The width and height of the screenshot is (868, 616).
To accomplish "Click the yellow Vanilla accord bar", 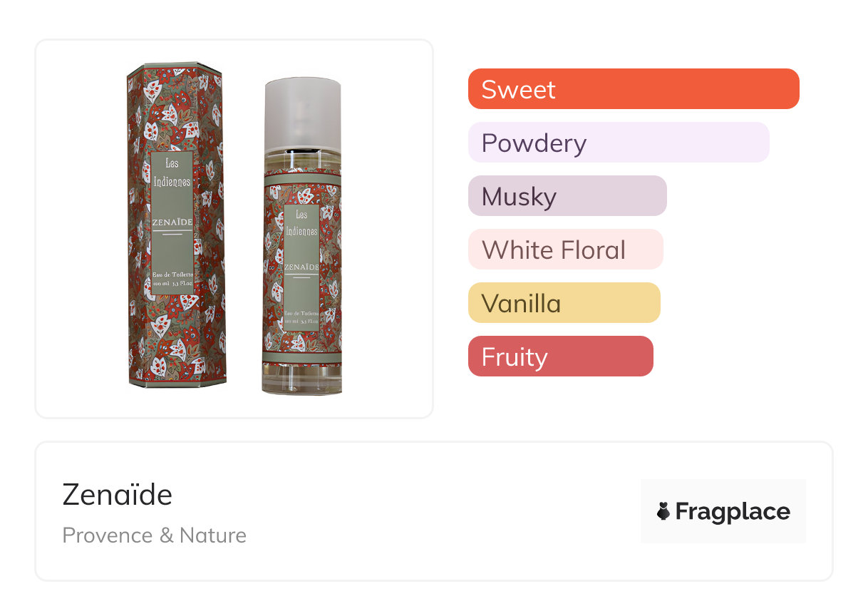I will pyautogui.click(x=564, y=303).
